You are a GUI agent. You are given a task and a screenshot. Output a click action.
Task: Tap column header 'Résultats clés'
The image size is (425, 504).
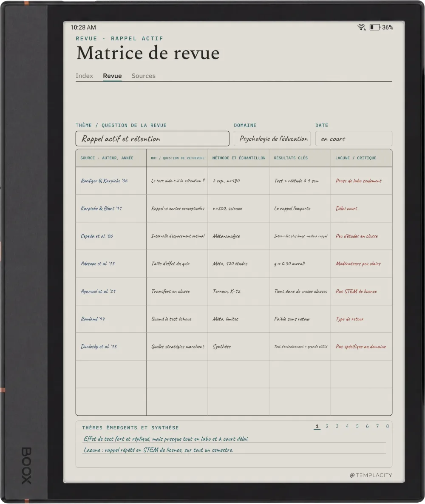pyautogui.click(x=300, y=158)
